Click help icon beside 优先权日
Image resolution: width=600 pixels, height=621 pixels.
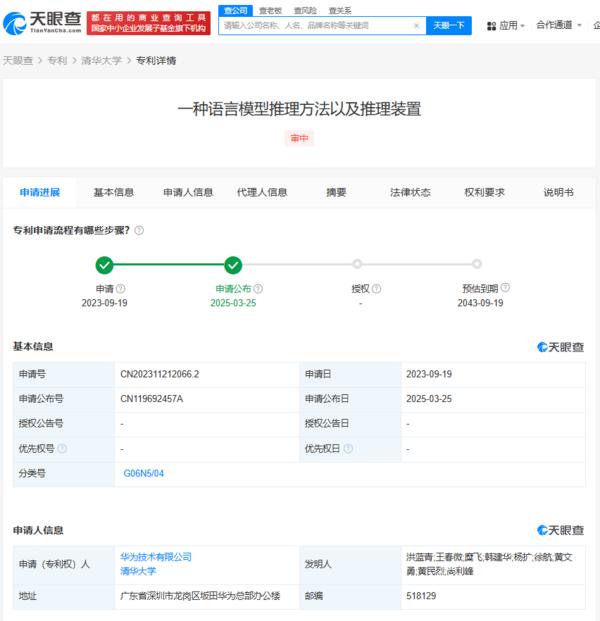point(347,449)
